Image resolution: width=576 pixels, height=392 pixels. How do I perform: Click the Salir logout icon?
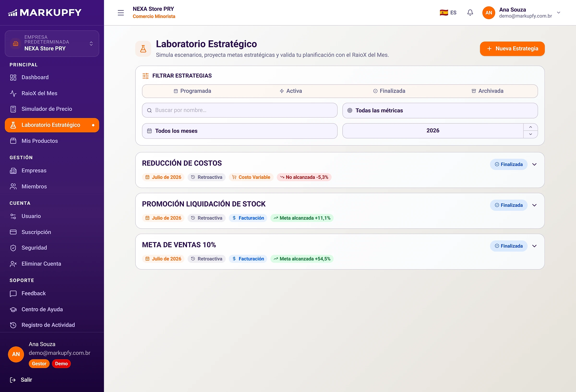(x=13, y=380)
